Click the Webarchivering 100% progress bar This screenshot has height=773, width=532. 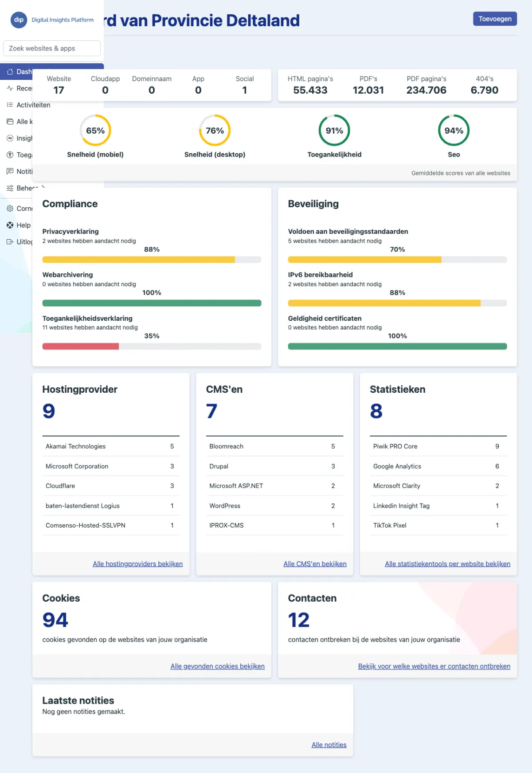click(152, 303)
